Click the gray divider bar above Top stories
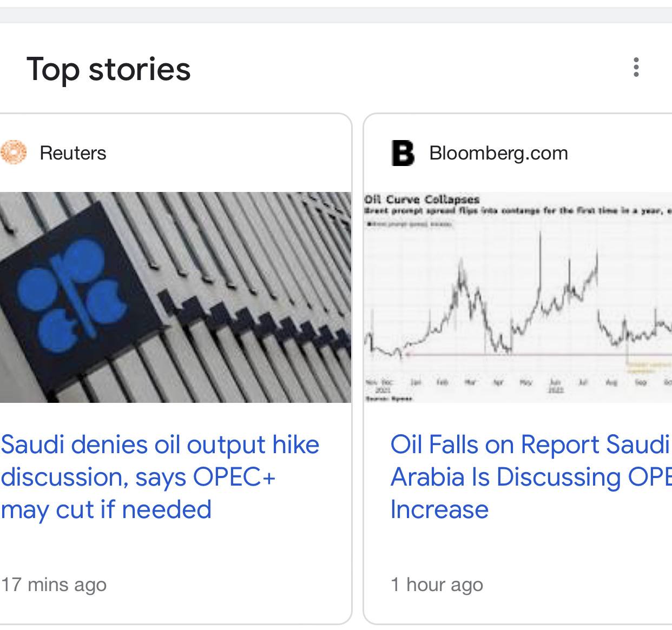672x630 pixels. pos(336,16)
